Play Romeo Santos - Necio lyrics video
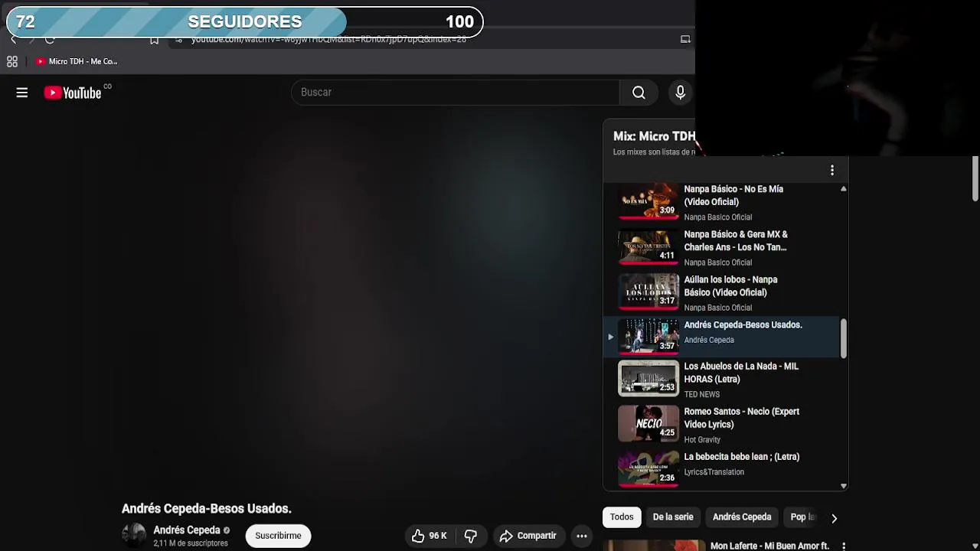980x551 pixels. pyautogui.click(x=741, y=418)
